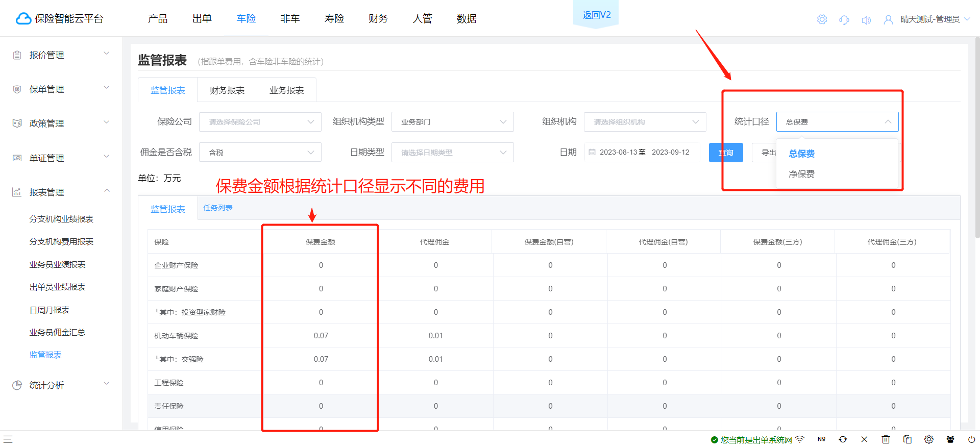Viewport: 980px width, 448px height.
Task: Go to the 人管 top menu
Action: [423, 19]
